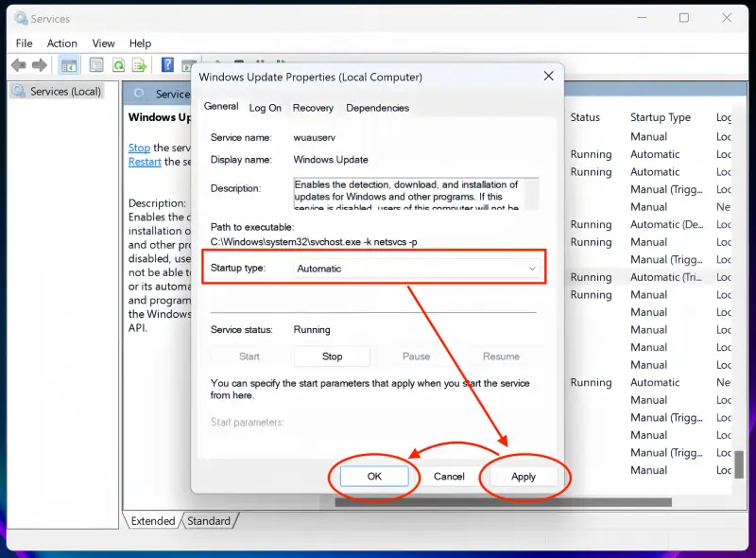The width and height of the screenshot is (756, 558).
Task: Minimize the Services window
Action: pos(642,18)
